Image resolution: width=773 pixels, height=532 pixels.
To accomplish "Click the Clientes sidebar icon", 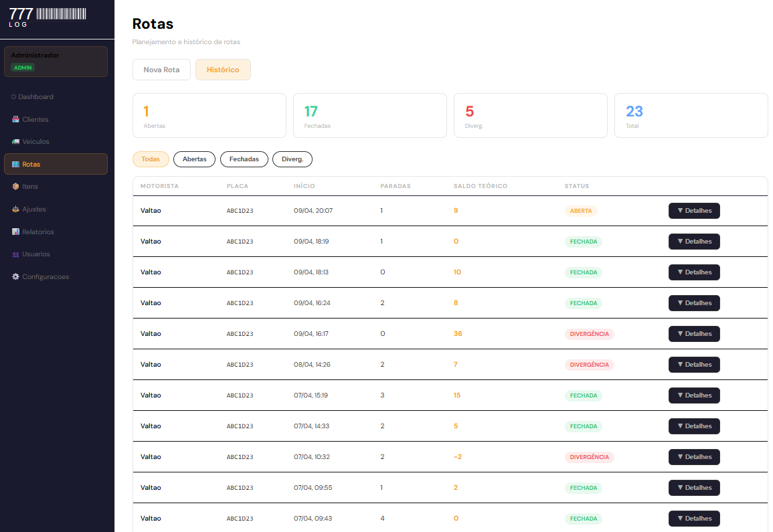I will click(15, 120).
